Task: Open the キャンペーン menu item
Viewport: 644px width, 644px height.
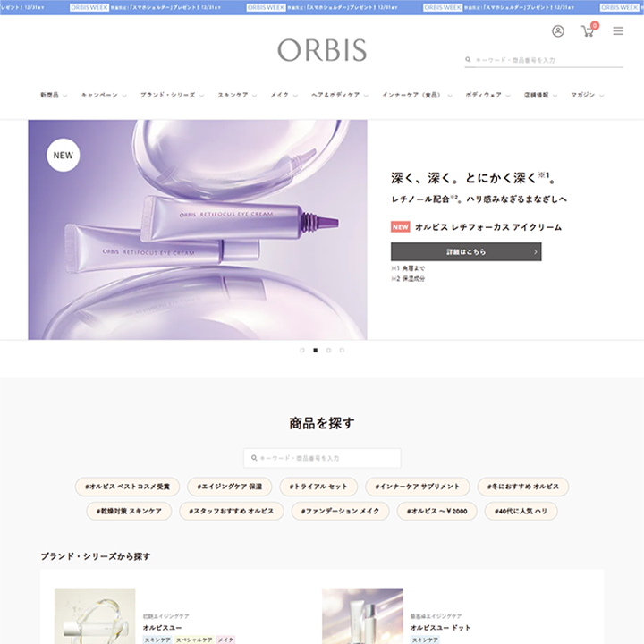Action: pyautogui.click(x=104, y=96)
